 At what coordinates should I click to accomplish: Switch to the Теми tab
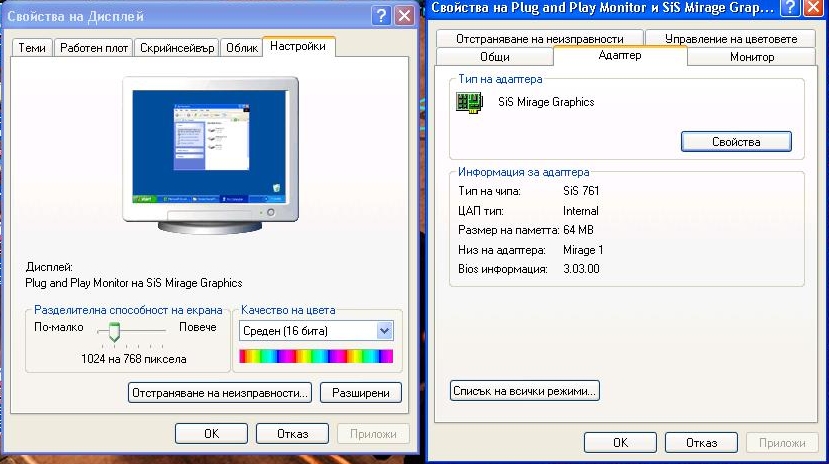click(x=32, y=48)
